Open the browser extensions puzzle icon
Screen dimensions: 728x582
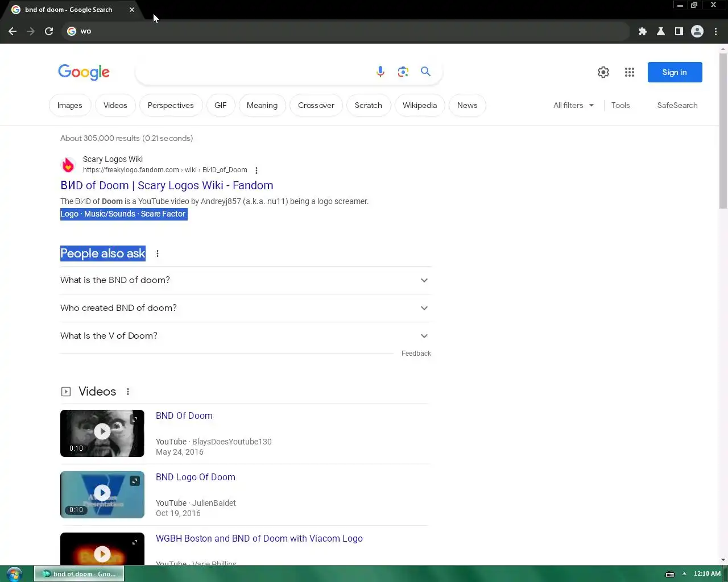pos(643,31)
